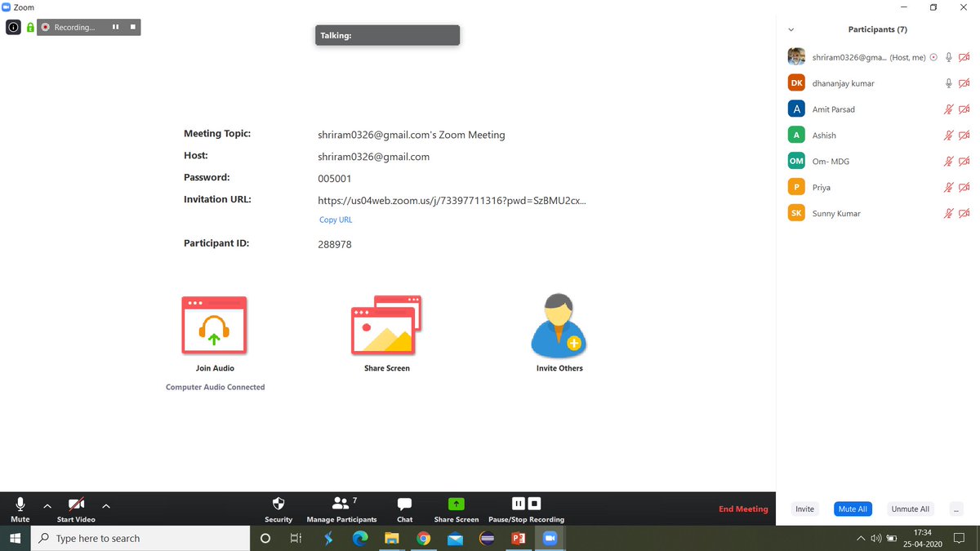Mute the microphone in the toolbar

tap(20, 509)
